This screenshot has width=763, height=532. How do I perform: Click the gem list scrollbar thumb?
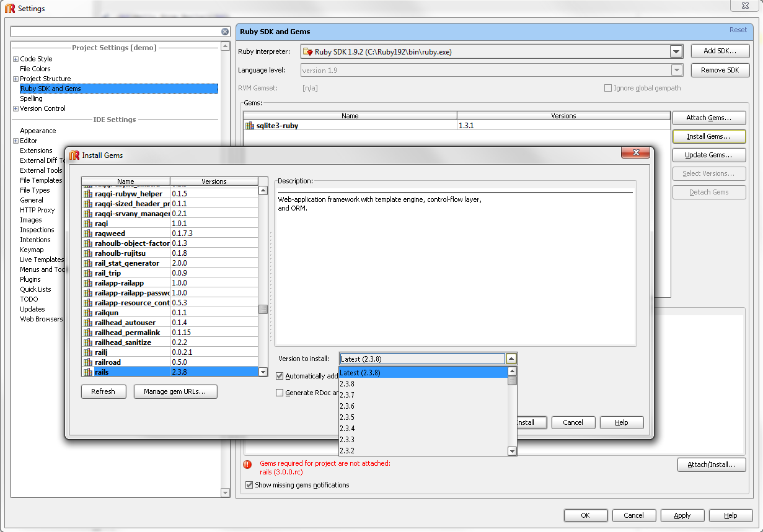coord(263,309)
